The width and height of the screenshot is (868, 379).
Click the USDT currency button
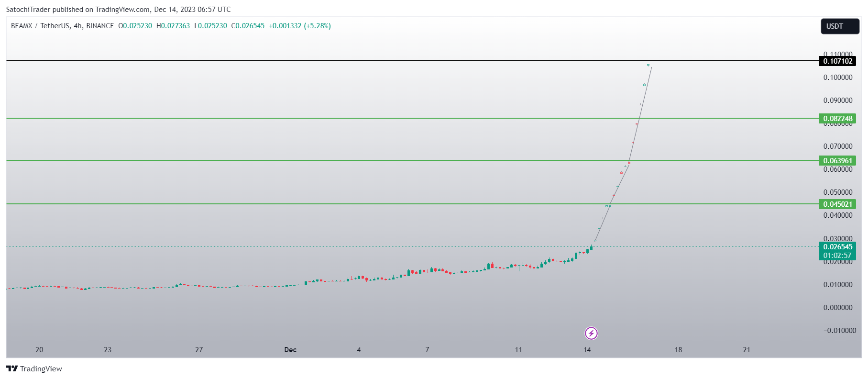[840, 26]
